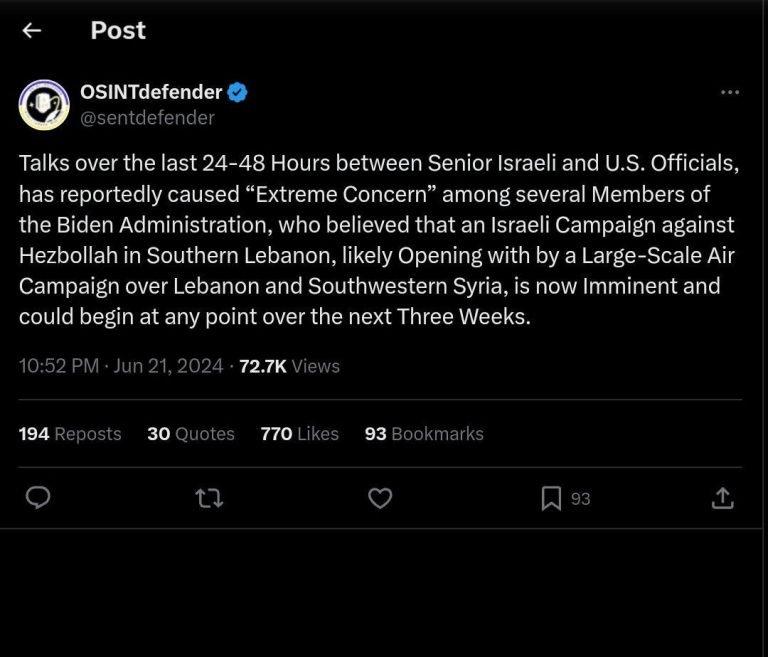Like the post with the heart icon
768x657 pixels.
coord(380,497)
